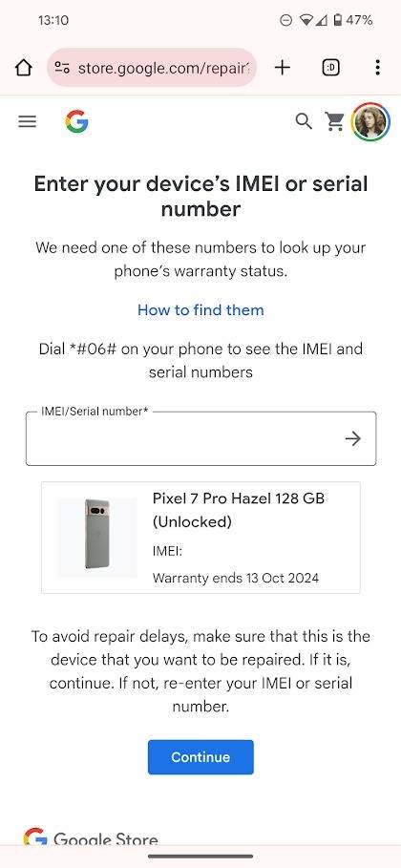Submit IMEI with the arrow icon
This screenshot has height=868, width=401.
353,439
